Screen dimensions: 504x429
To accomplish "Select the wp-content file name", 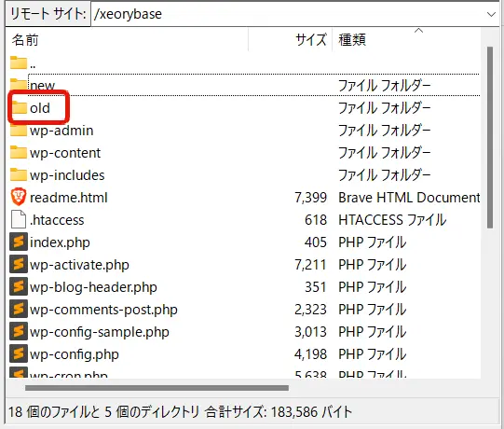I will pos(65,153).
